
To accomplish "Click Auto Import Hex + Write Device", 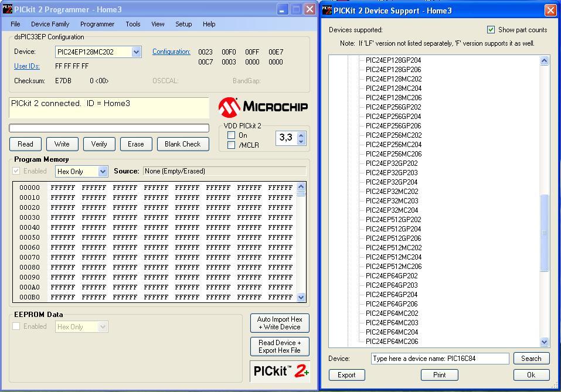I will pyautogui.click(x=280, y=323).
